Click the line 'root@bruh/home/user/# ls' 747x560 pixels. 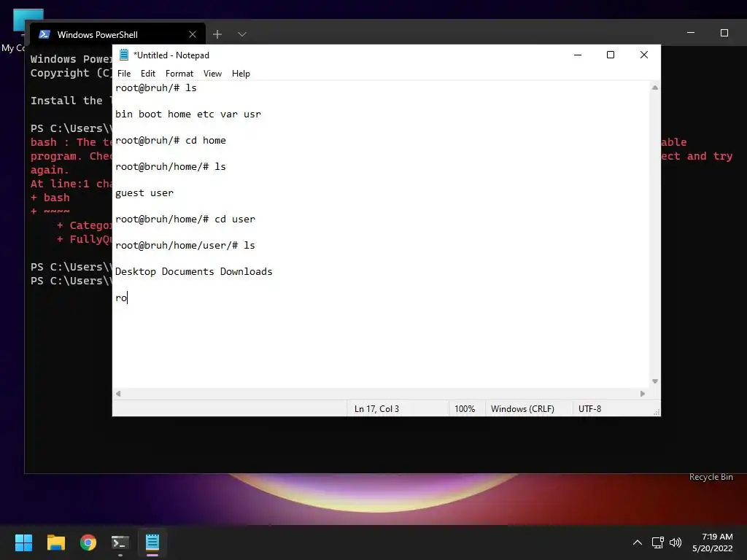[x=185, y=245]
